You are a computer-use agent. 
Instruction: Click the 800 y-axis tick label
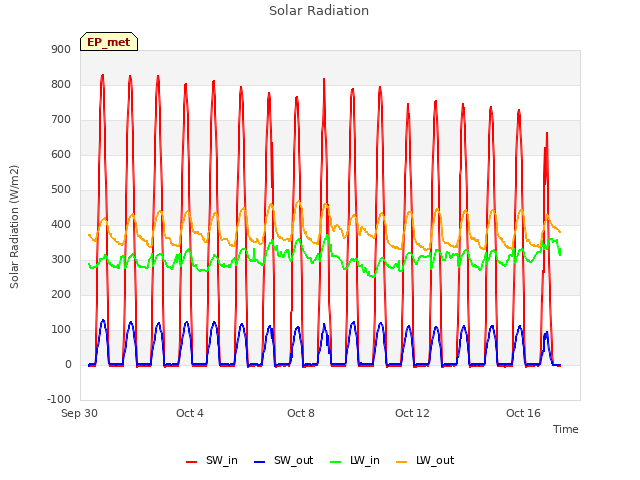click(61, 85)
